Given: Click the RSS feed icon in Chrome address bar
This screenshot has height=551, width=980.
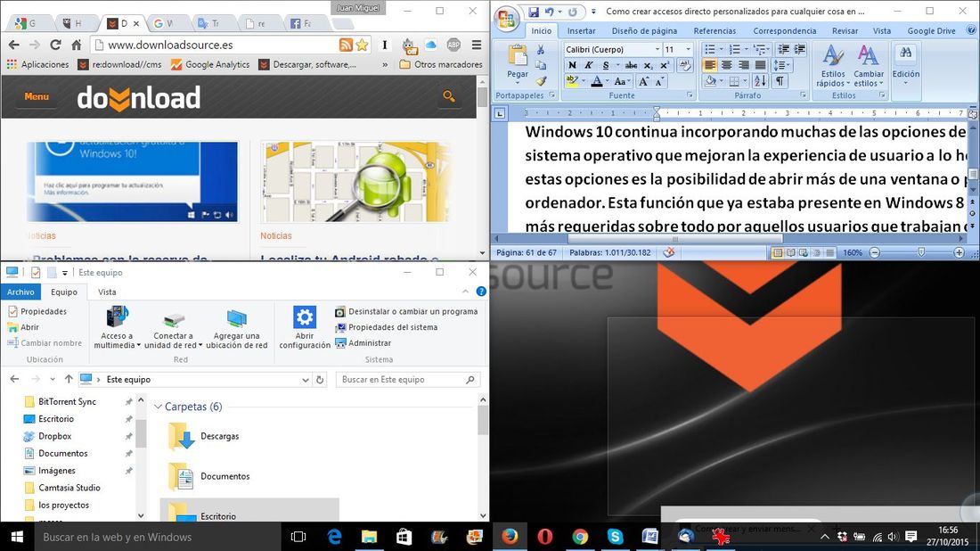Looking at the screenshot, I should 346,45.
